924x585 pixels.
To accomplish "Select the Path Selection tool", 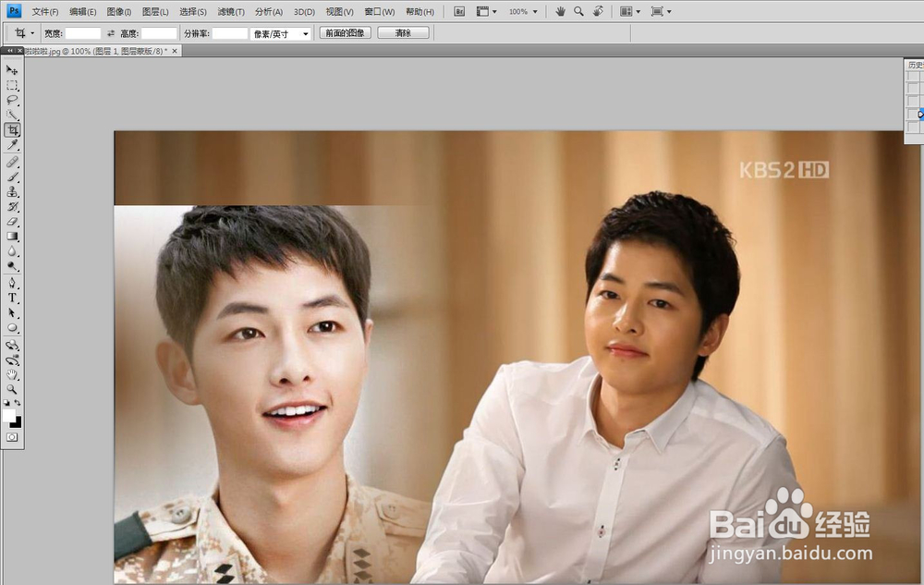I will coord(12,313).
